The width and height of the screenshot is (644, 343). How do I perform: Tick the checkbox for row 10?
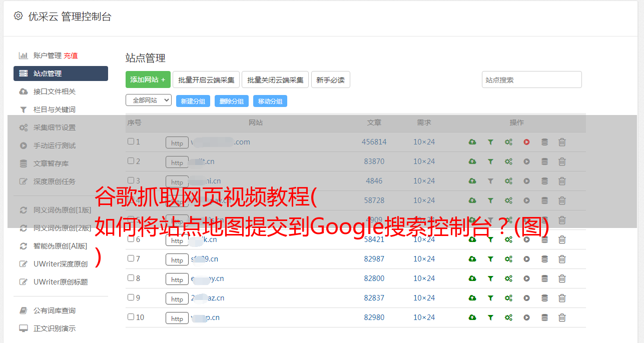pos(131,317)
